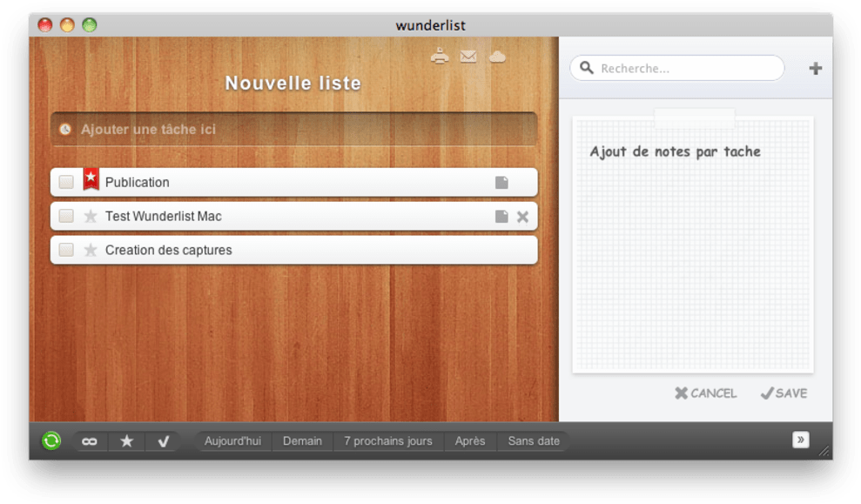Click the Nouvelle liste title
Image resolution: width=861 pixels, height=504 pixels.
click(x=293, y=83)
